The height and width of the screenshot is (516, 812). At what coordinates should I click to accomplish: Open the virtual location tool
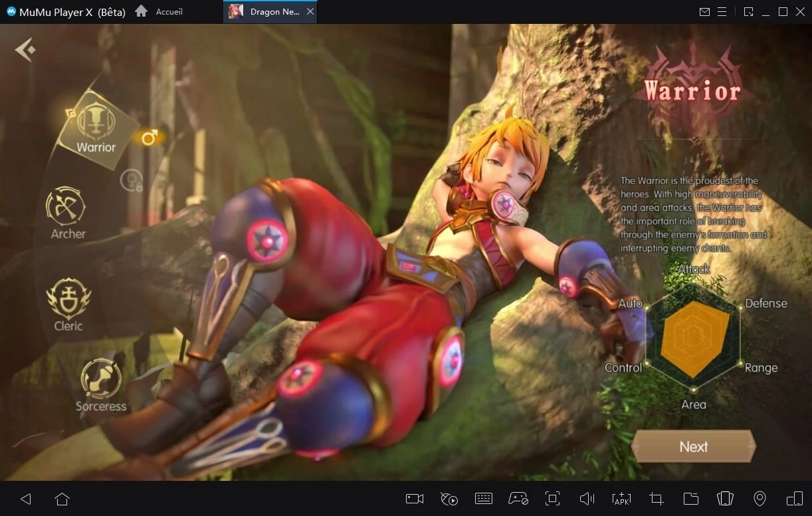coord(760,499)
